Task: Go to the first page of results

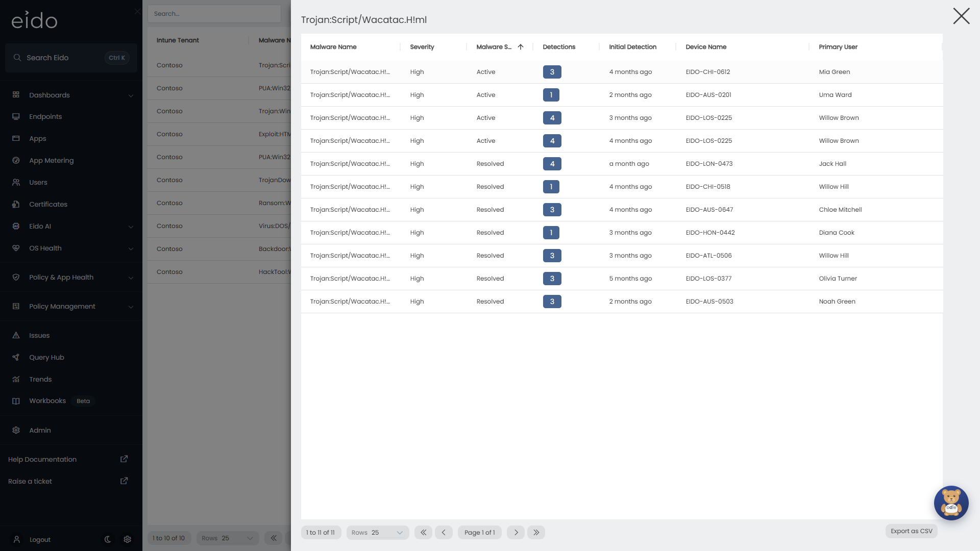Action: (x=423, y=533)
